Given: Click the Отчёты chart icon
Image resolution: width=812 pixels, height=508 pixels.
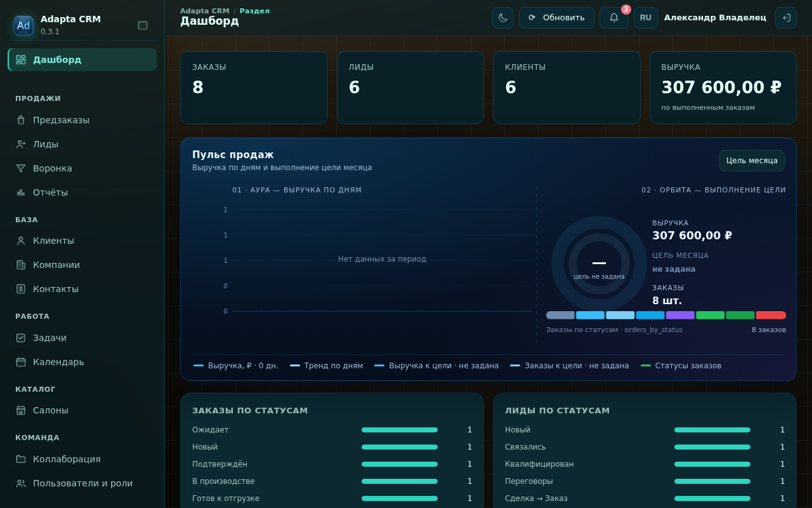Looking at the screenshot, I should tap(21, 192).
